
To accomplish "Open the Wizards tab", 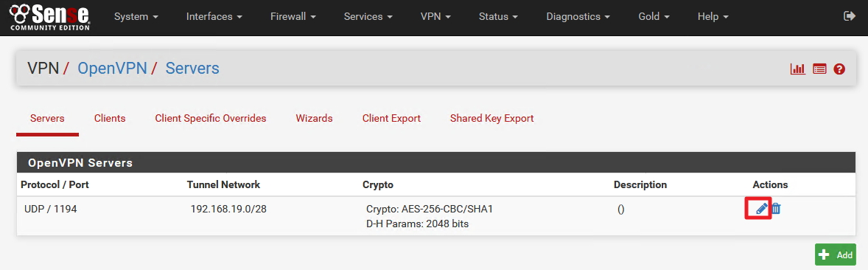I will 314,118.
